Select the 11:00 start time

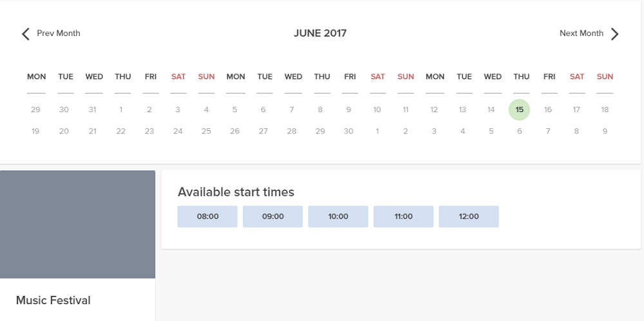(x=404, y=217)
